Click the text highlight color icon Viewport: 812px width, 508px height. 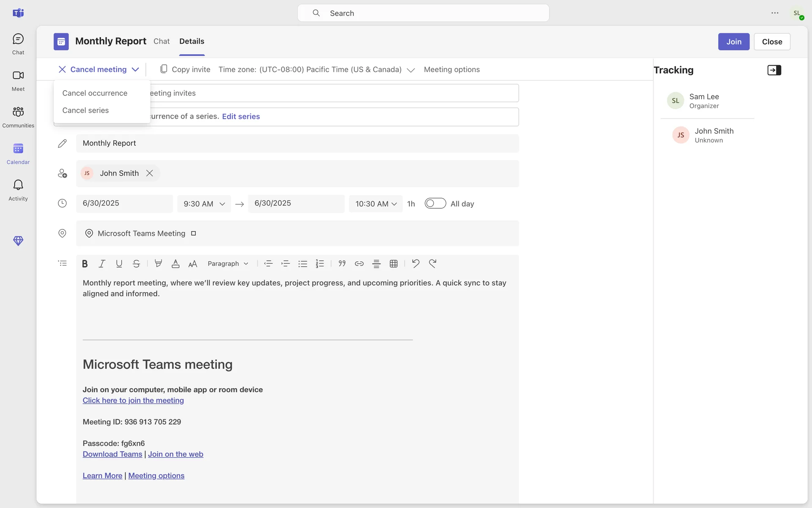click(158, 264)
